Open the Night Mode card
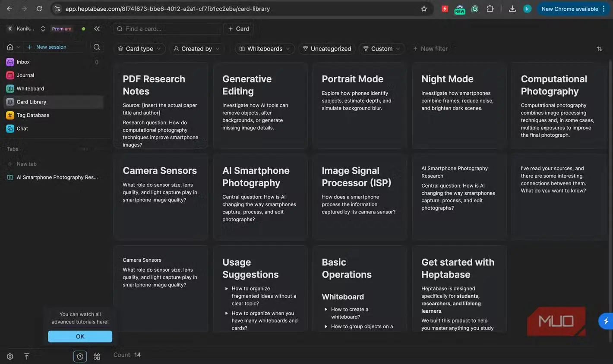Image resolution: width=613 pixels, height=364 pixels. click(x=459, y=105)
